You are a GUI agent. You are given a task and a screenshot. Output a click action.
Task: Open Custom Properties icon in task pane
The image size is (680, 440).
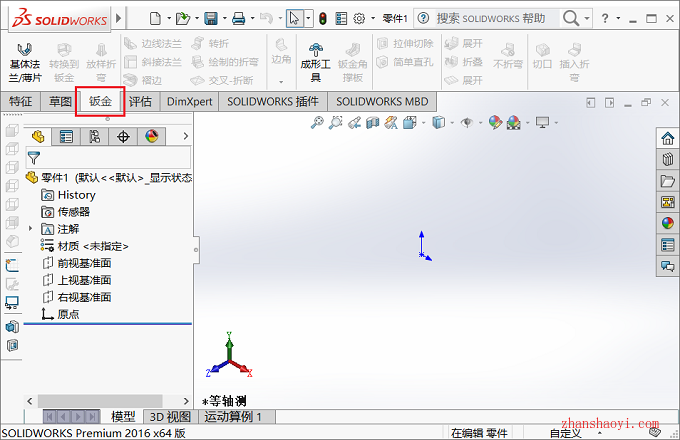[x=668, y=245]
